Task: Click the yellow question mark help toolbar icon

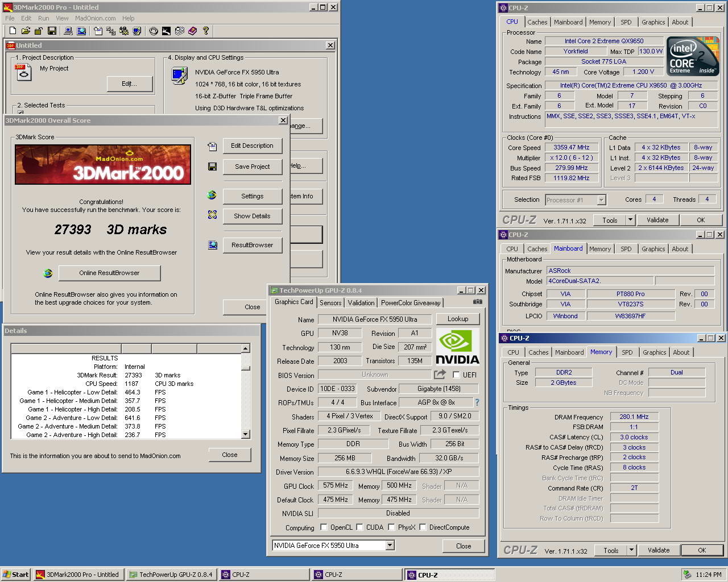Action: [x=205, y=31]
